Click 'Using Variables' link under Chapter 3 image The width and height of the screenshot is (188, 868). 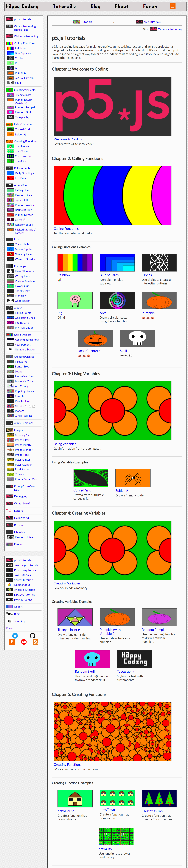click(65, 444)
